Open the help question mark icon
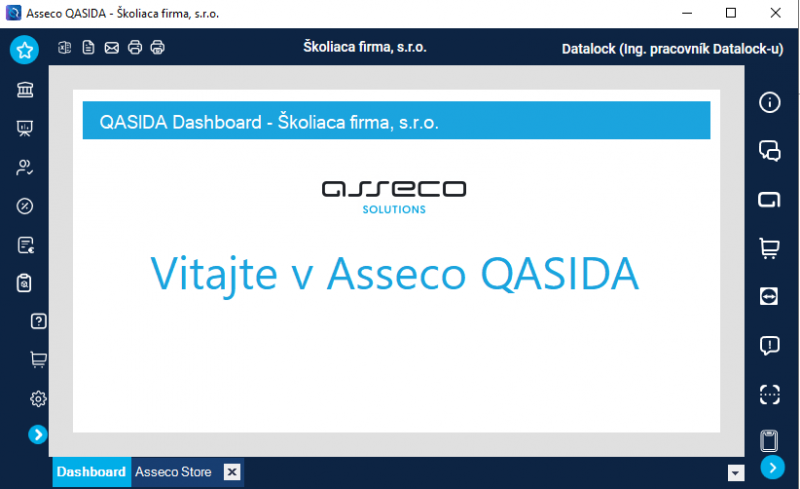 (x=39, y=321)
